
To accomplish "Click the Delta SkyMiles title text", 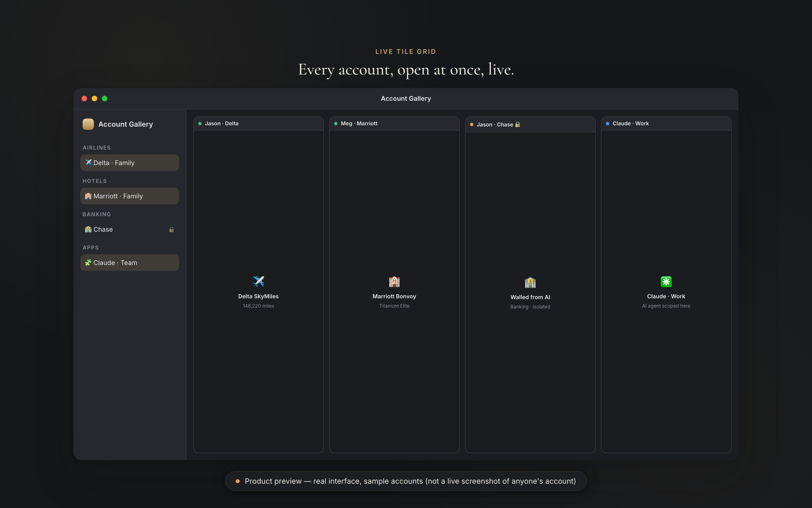I will (x=258, y=296).
